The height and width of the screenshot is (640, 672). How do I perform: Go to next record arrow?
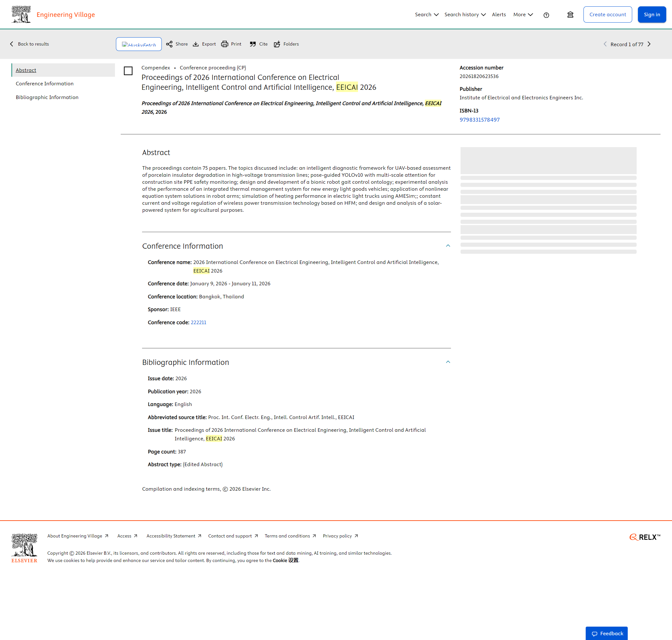click(x=649, y=44)
